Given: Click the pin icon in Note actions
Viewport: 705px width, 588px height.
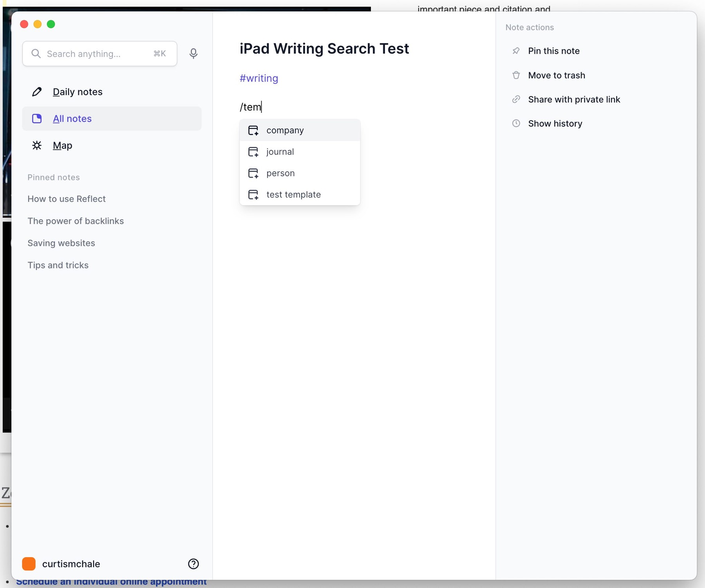Looking at the screenshot, I should point(516,51).
